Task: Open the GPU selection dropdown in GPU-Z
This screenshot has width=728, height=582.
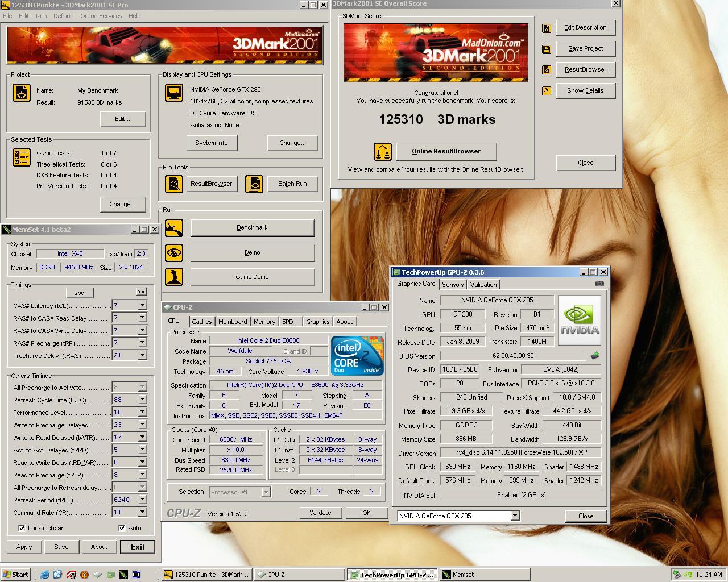Action: (x=515, y=516)
